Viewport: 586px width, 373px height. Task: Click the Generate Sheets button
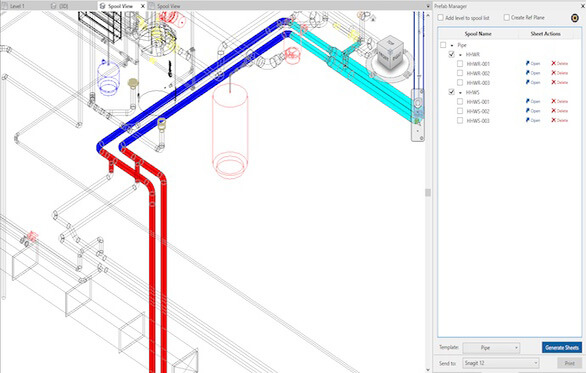562,348
